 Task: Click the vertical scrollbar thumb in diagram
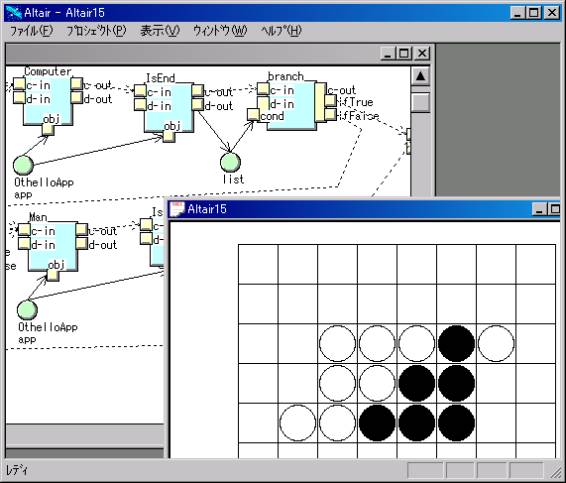pos(420,103)
